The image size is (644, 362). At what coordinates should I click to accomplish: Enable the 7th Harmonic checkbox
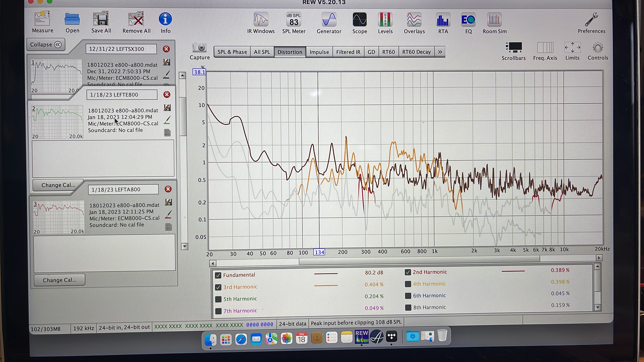[218, 311]
